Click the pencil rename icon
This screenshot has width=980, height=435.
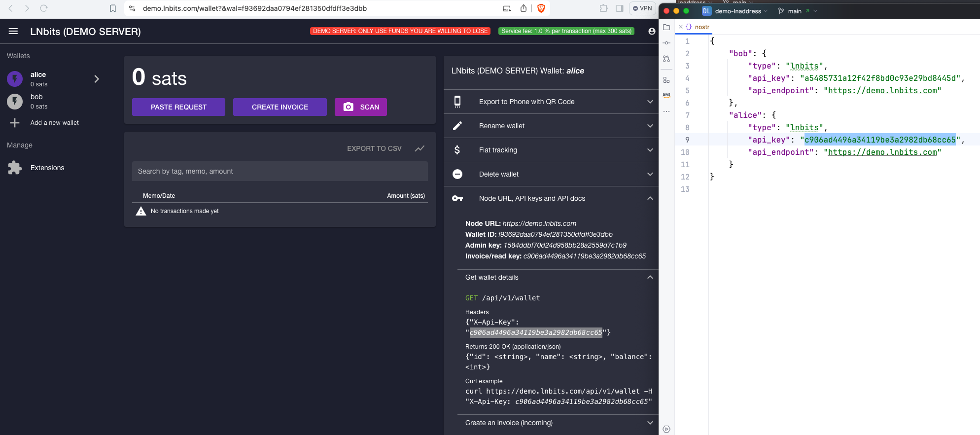coord(457,126)
